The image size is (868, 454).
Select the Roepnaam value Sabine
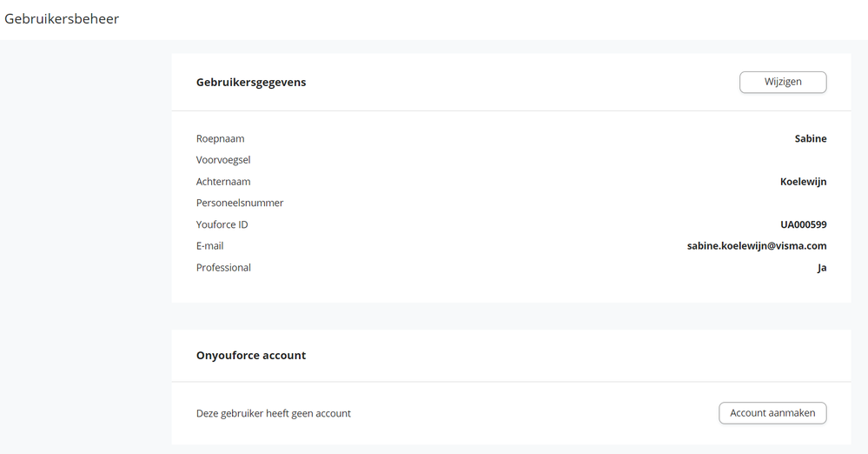click(811, 139)
